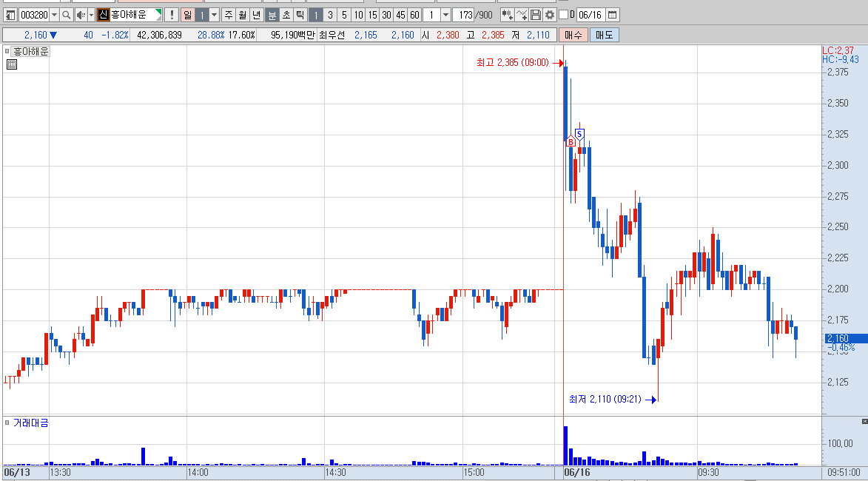Click the 최우선 best quote label
The width and height of the screenshot is (868, 481).
click(332, 35)
